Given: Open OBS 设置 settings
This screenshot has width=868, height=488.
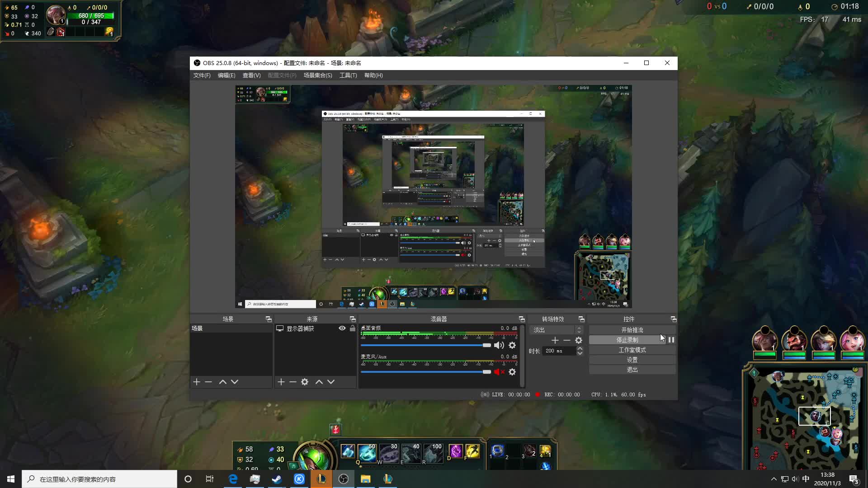Looking at the screenshot, I should click(x=632, y=360).
